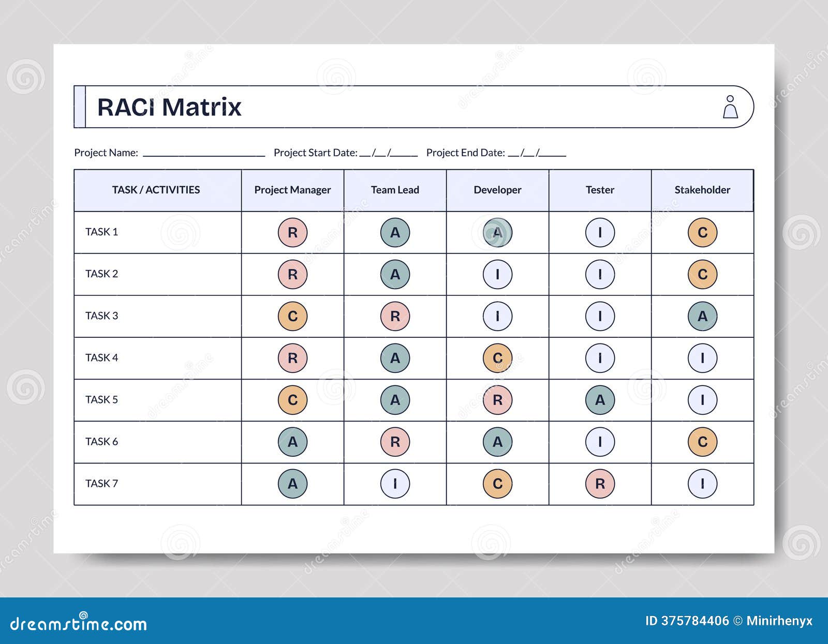Click the R badge for Task 5 Developer
The height and width of the screenshot is (644, 828).
pos(497,399)
